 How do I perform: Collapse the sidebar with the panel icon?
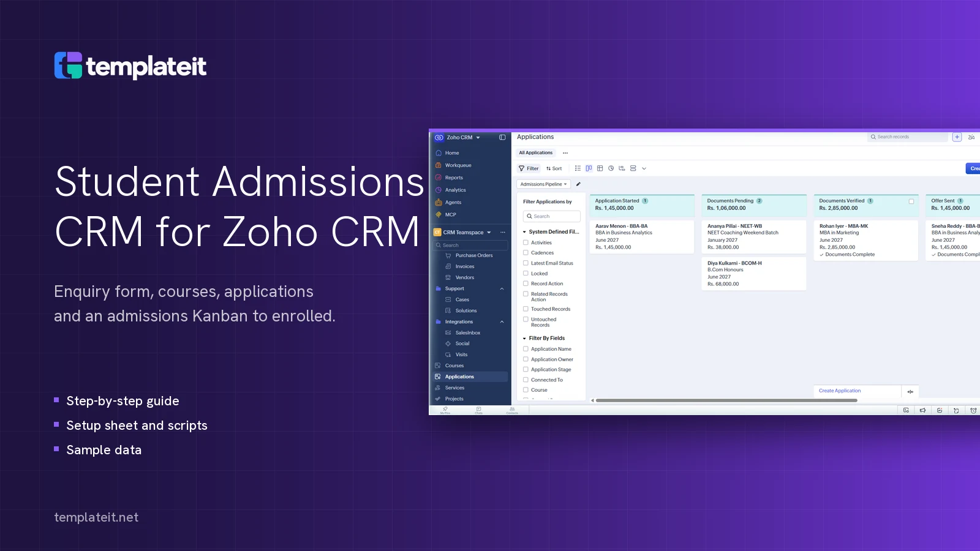pyautogui.click(x=502, y=138)
